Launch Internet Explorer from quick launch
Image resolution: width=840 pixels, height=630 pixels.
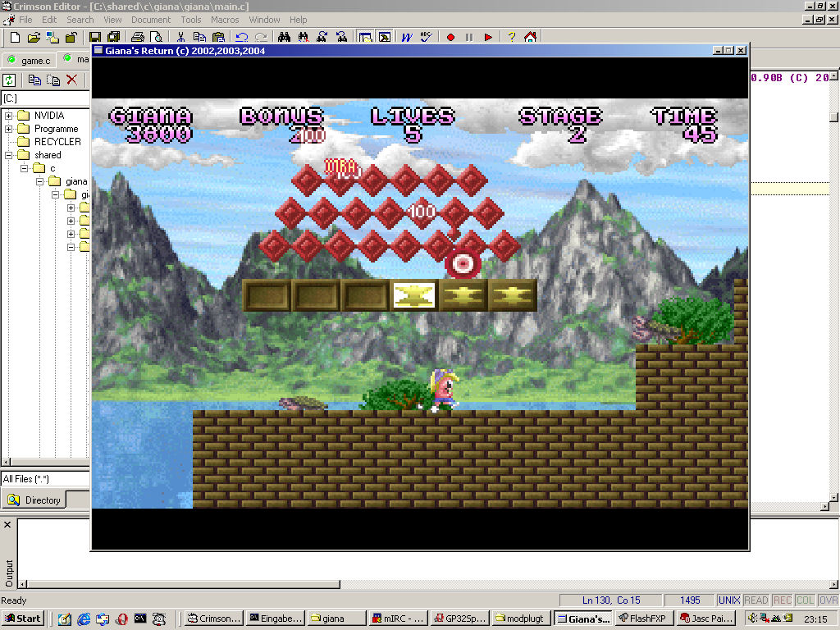tap(84, 619)
